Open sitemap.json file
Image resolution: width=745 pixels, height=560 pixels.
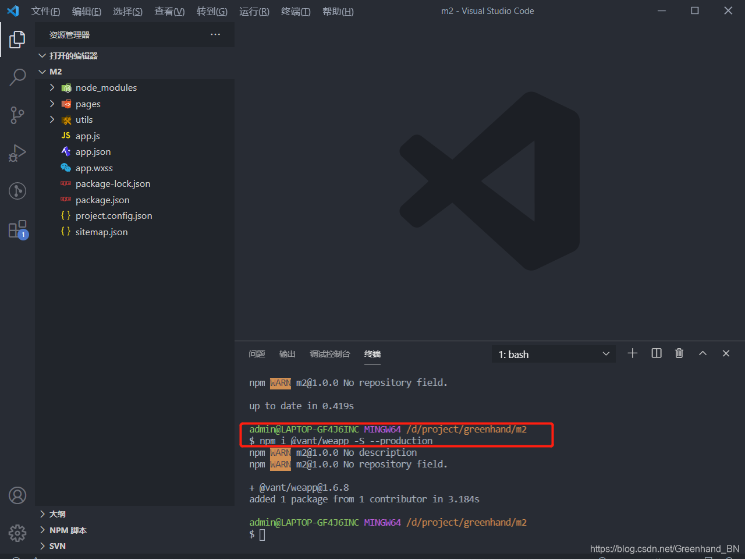tap(101, 232)
